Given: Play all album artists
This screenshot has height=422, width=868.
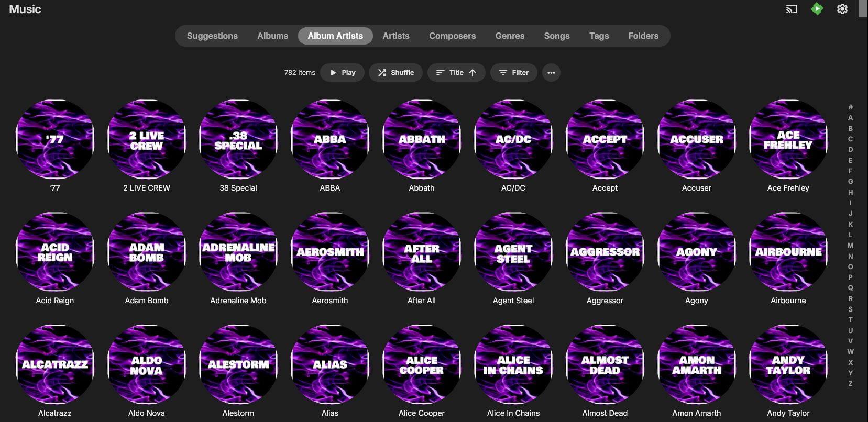Looking at the screenshot, I should pyautogui.click(x=342, y=73).
